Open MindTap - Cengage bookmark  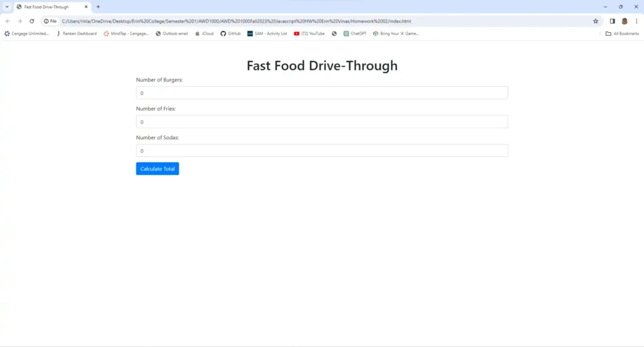[x=126, y=34]
